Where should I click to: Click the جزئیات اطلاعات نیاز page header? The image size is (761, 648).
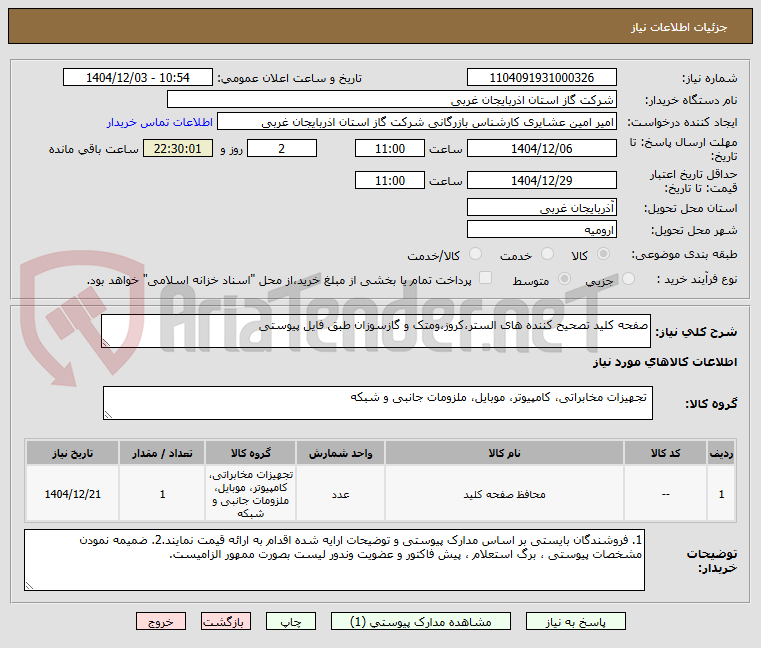tap(380, 27)
